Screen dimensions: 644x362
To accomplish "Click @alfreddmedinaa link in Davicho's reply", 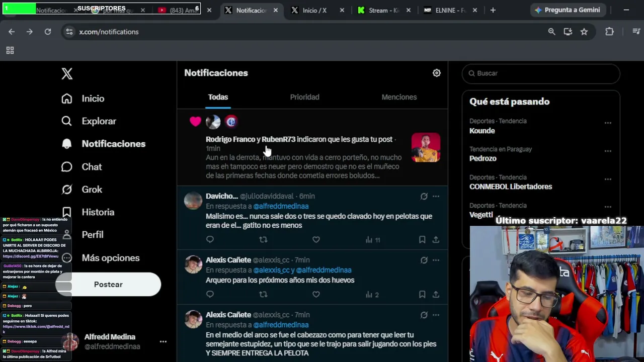I will click(281, 206).
